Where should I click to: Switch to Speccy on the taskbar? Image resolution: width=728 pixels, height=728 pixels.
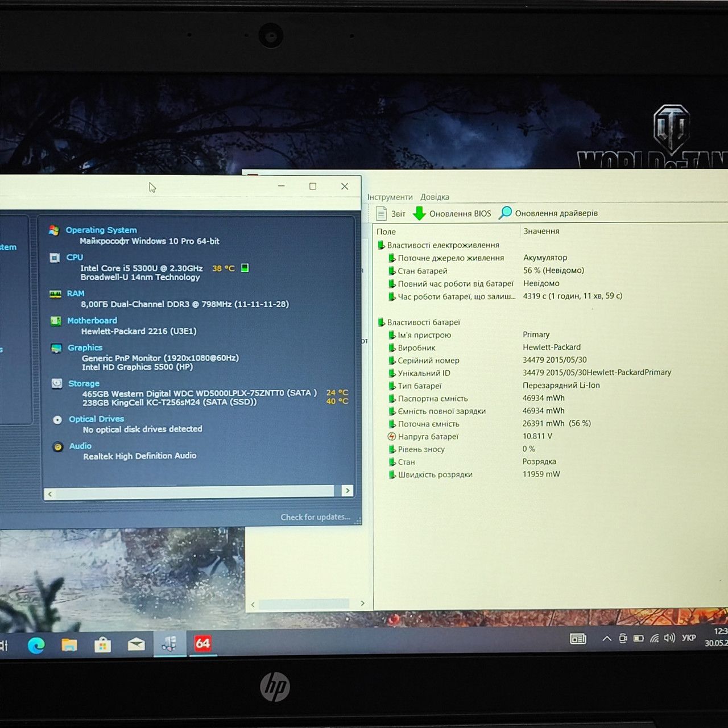point(169,644)
